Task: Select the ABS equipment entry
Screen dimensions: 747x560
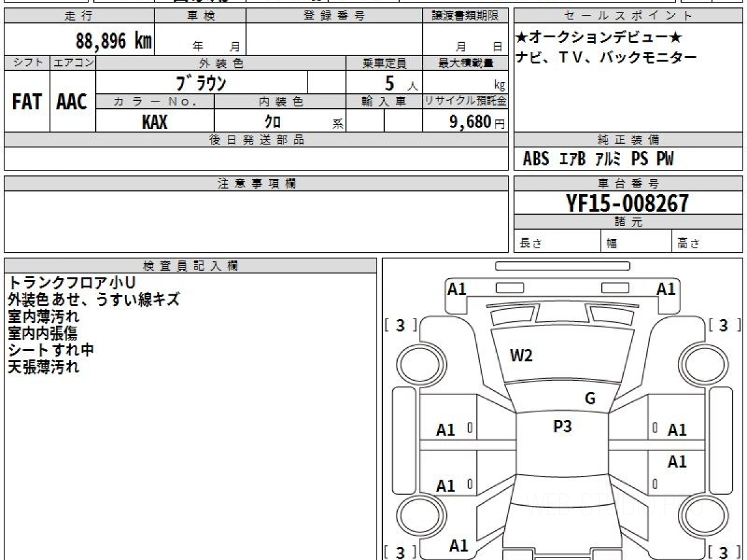Action: 536,159
